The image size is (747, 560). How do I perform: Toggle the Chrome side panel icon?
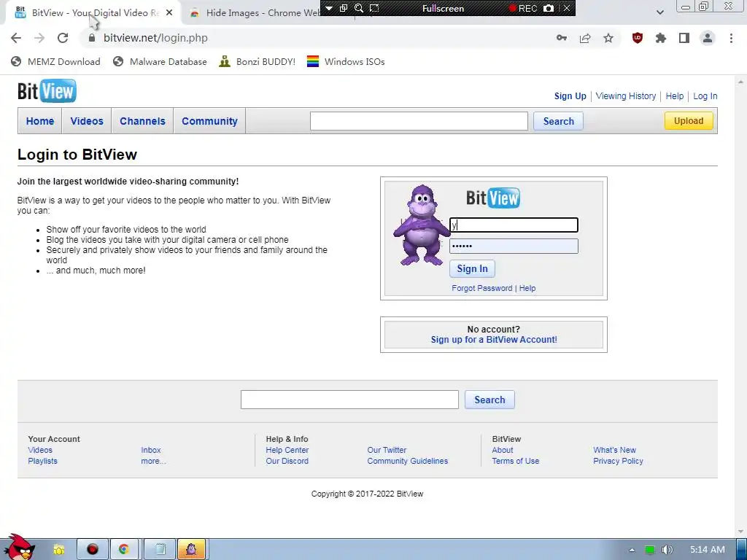(684, 38)
